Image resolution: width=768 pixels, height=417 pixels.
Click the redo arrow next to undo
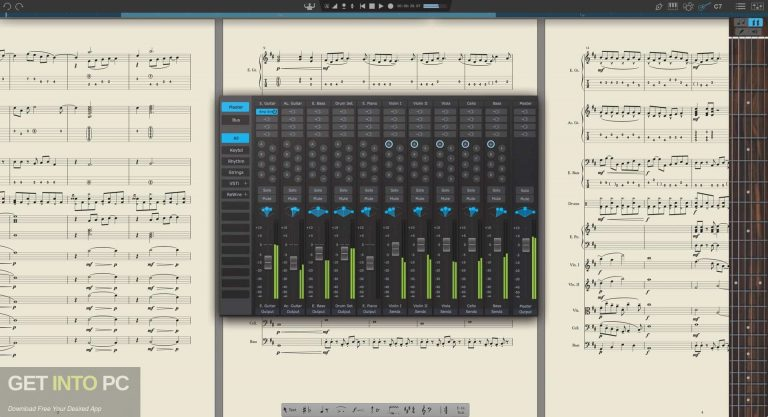click(19, 6)
